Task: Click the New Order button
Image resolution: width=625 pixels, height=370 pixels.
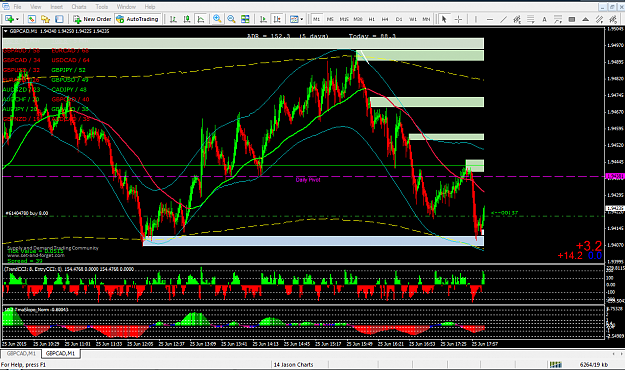Action: [92, 19]
